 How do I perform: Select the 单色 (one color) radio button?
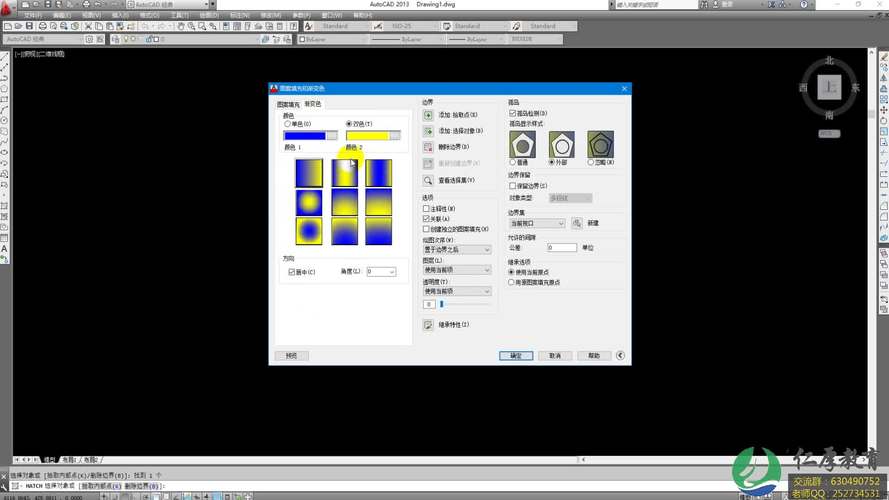tap(288, 124)
